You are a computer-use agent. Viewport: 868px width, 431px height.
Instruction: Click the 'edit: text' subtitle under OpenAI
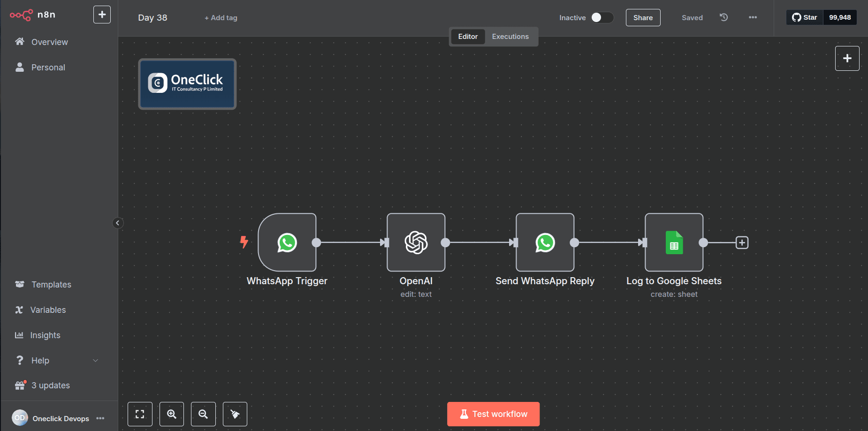click(416, 295)
